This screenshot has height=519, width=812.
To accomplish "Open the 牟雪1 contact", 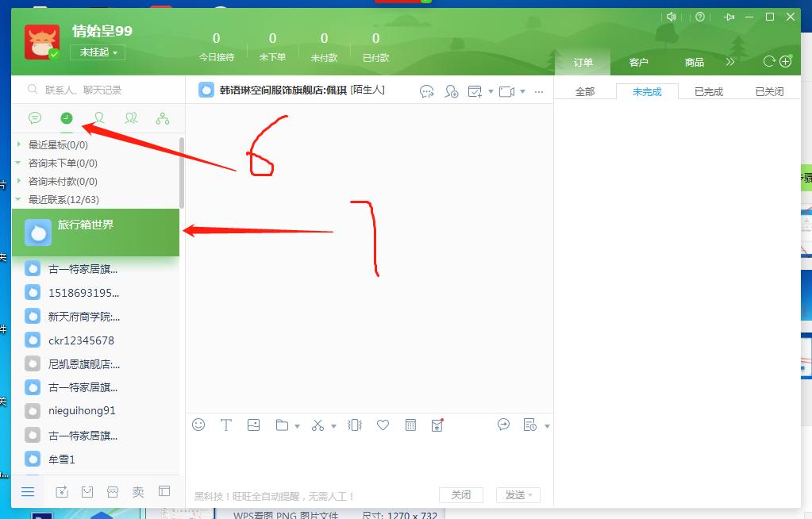I will (96, 459).
